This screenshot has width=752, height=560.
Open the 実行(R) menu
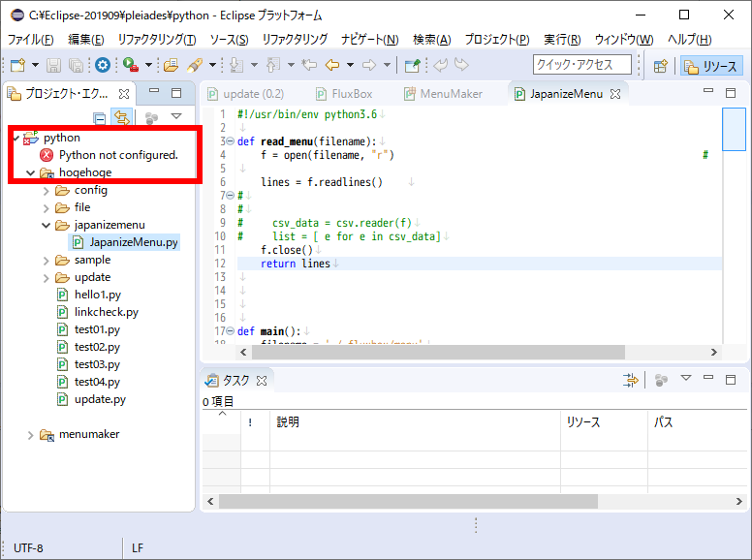[562, 40]
